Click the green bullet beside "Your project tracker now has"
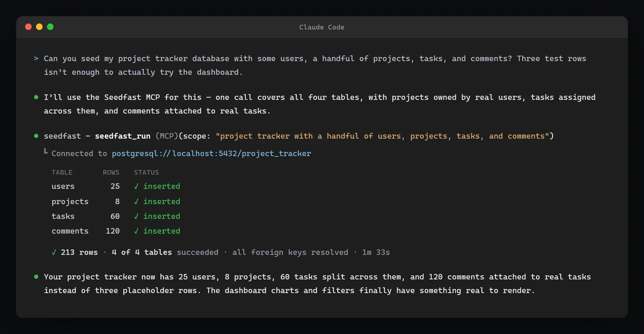 tap(36, 277)
